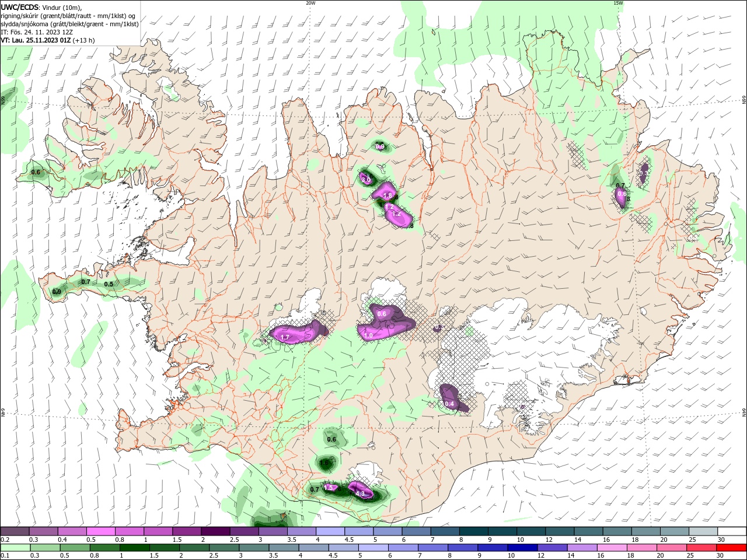Select the bright red 30 mm rain swatch
The image size is (747, 560).
[x=731, y=548]
